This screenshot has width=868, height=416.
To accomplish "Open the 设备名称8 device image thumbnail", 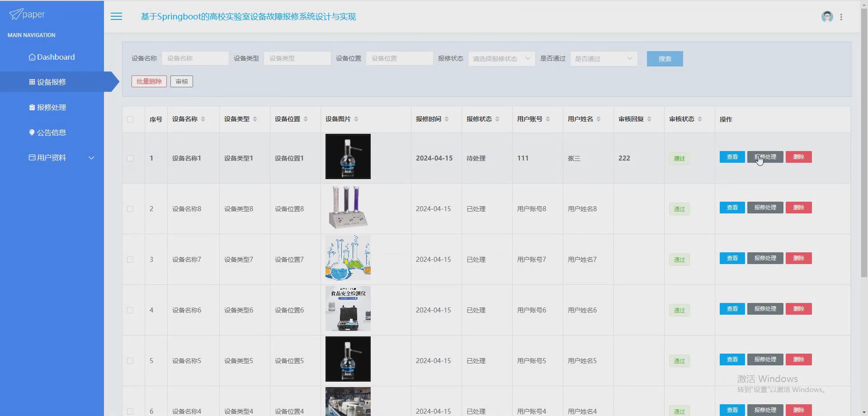I will [x=348, y=207].
